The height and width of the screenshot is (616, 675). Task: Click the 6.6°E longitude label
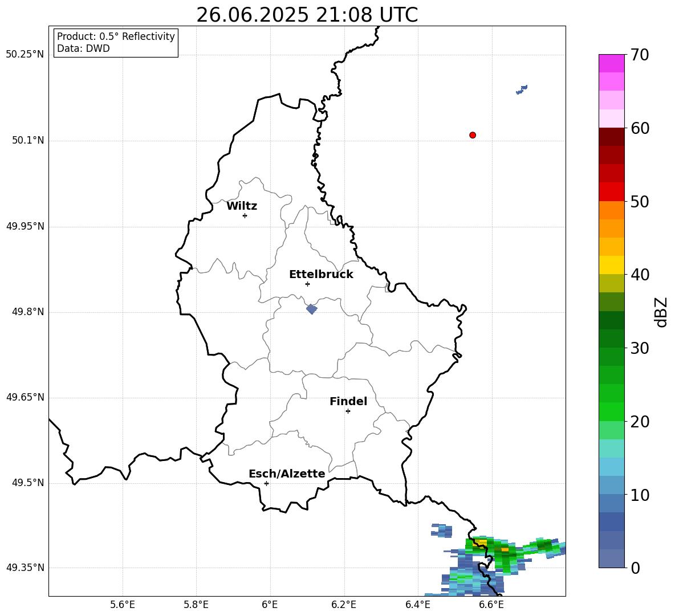(x=491, y=605)
